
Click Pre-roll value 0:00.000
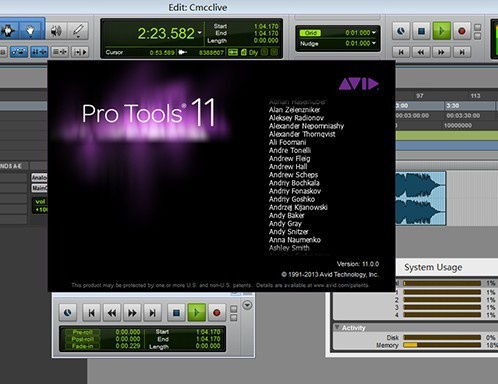tap(128, 332)
